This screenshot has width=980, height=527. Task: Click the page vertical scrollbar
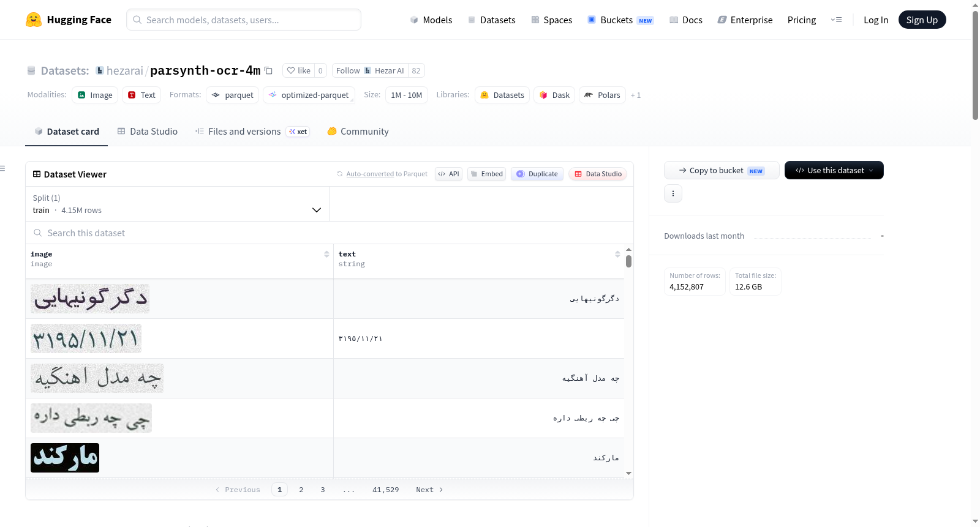click(x=975, y=64)
